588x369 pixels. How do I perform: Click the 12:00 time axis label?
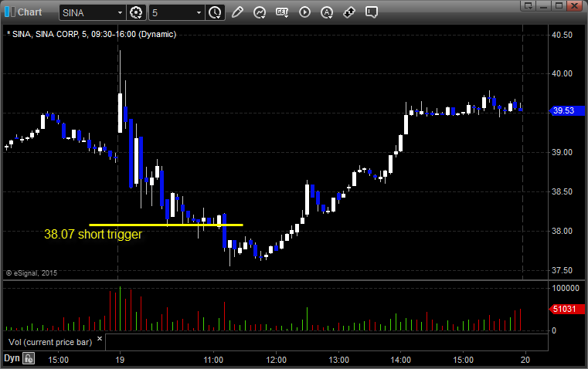pyautogui.click(x=276, y=360)
